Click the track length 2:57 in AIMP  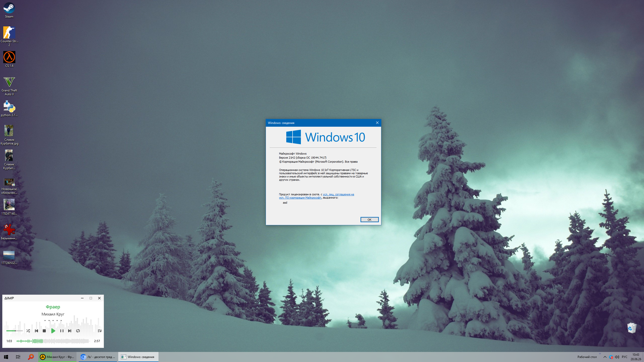97,341
